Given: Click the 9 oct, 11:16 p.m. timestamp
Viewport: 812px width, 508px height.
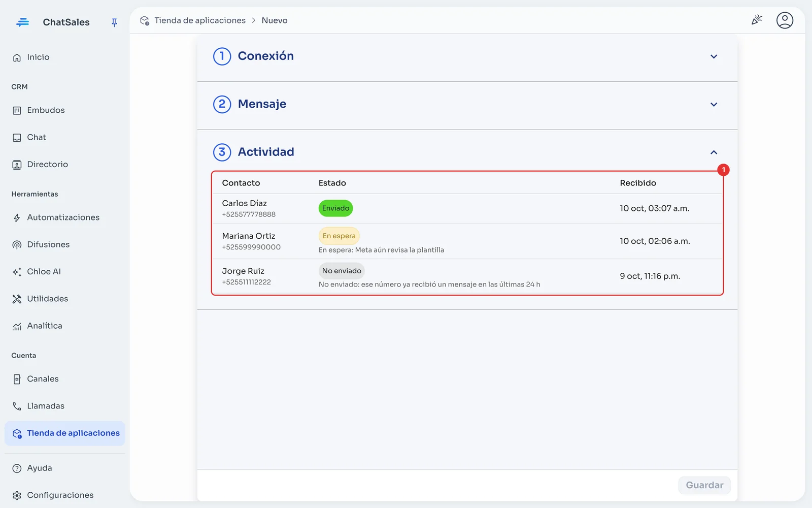Looking at the screenshot, I should point(650,276).
